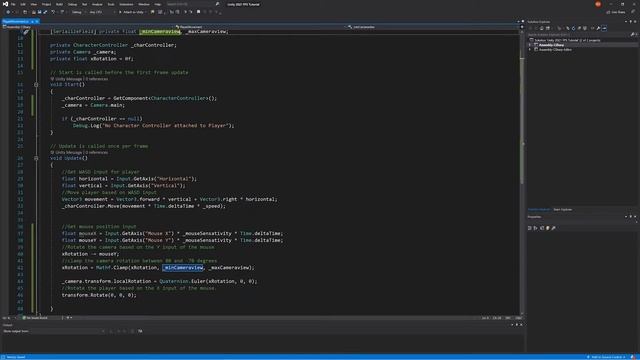Click the 'transform.Rotate(0, 0, 0);' line
The height and width of the screenshot is (360, 640).
click(99, 295)
